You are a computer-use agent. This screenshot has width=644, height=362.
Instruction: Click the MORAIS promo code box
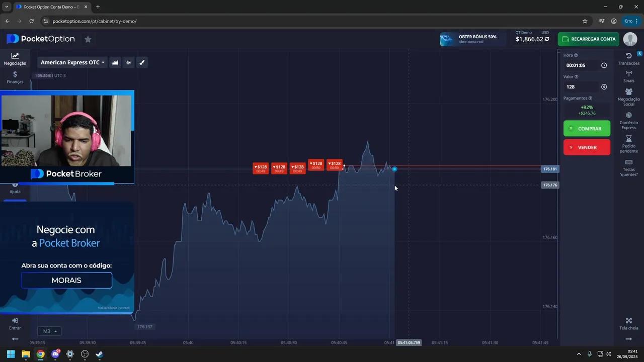click(66, 280)
